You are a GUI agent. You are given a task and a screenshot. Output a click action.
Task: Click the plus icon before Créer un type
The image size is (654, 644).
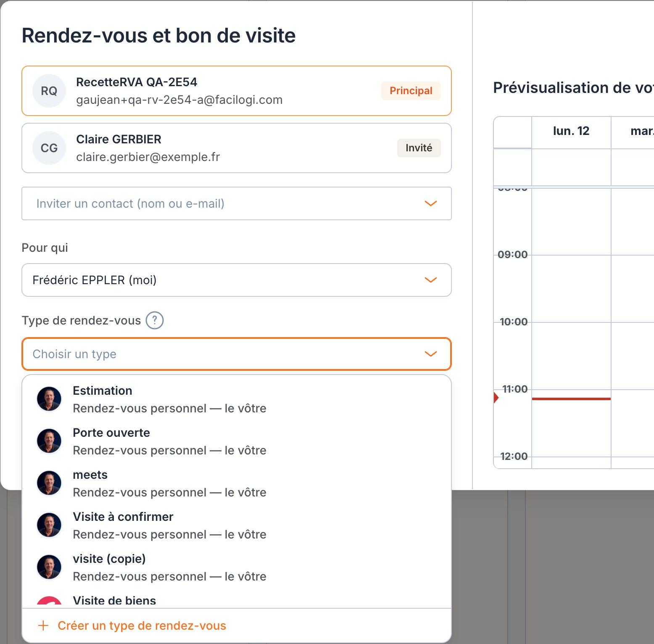coord(43,626)
